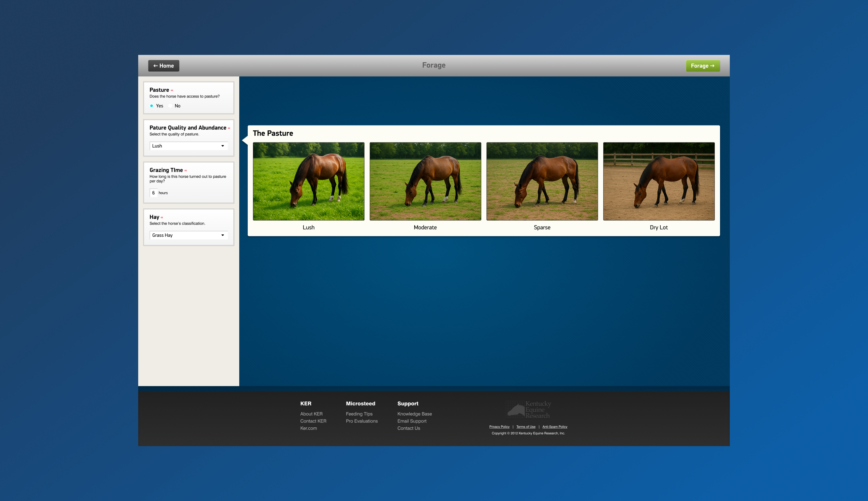The width and height of the screenshot is (868, 501).
Task: Click the red chevron next to Hay
Action: pos(162,217)
